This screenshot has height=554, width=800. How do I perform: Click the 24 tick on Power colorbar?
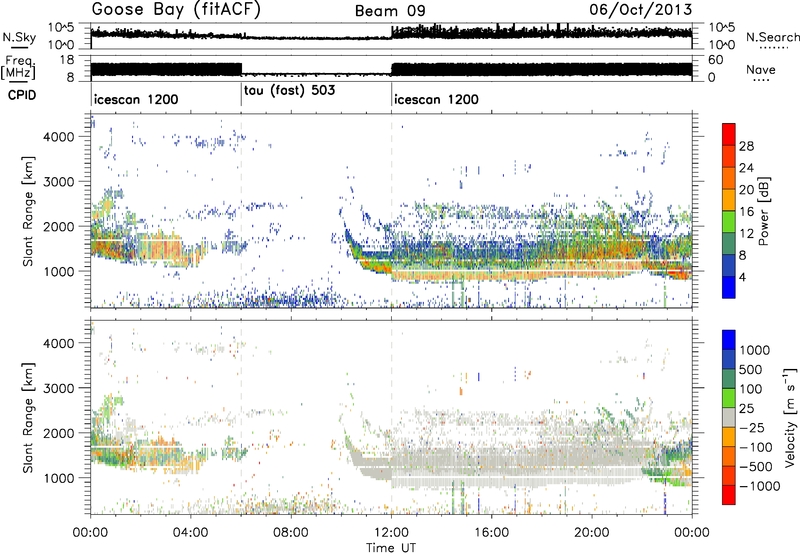point(746,168)
